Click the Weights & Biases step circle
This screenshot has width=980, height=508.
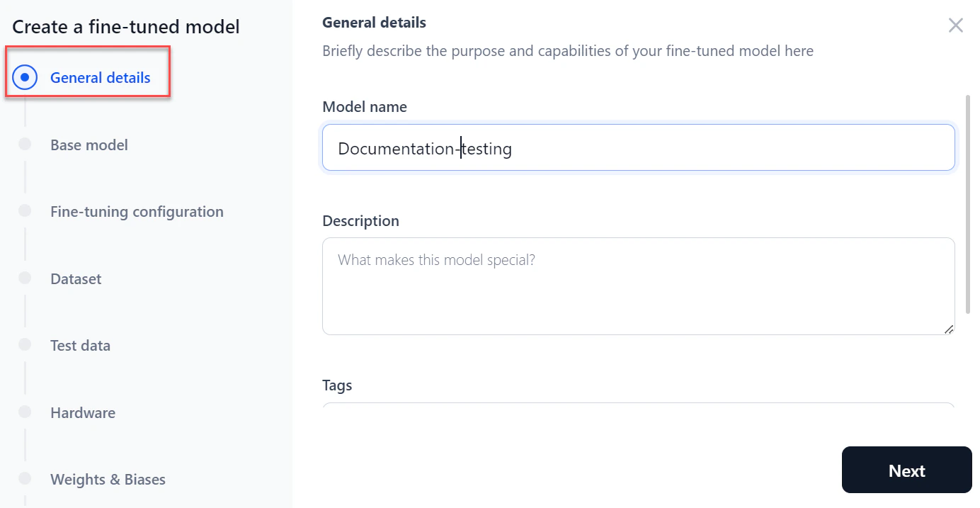coord(25,479)
